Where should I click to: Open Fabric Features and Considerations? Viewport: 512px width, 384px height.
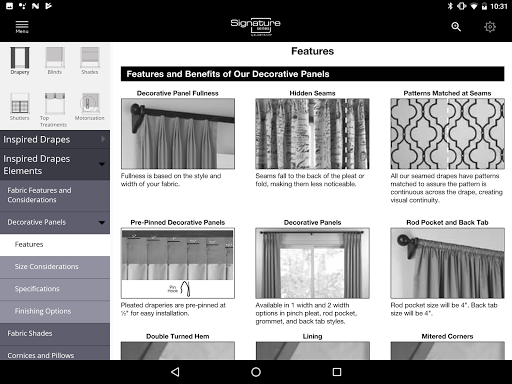pyautogui.click(x=55, y=195)
